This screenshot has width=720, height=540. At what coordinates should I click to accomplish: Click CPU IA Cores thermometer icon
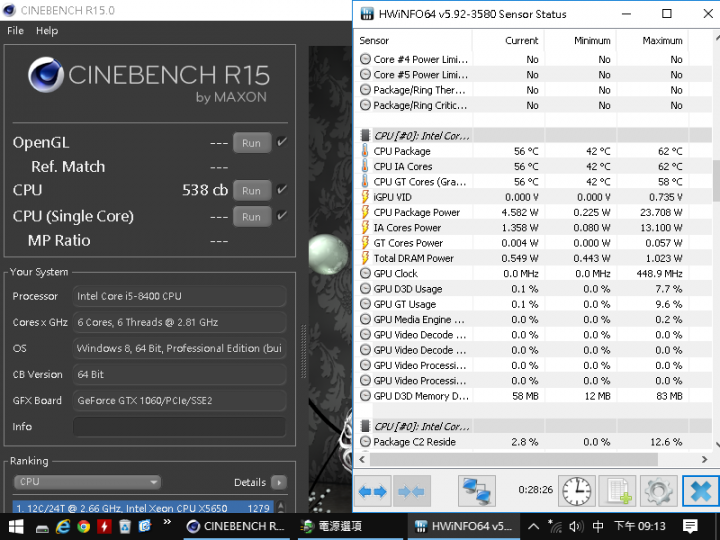(365, 166)
